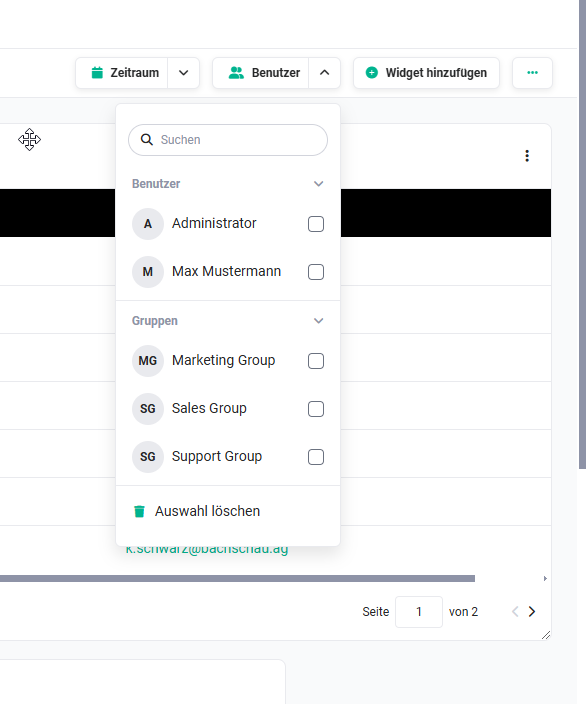Screen dimensions: 588x704
Task: Select the Support Group checkbox
Action: tap(316, 457)
